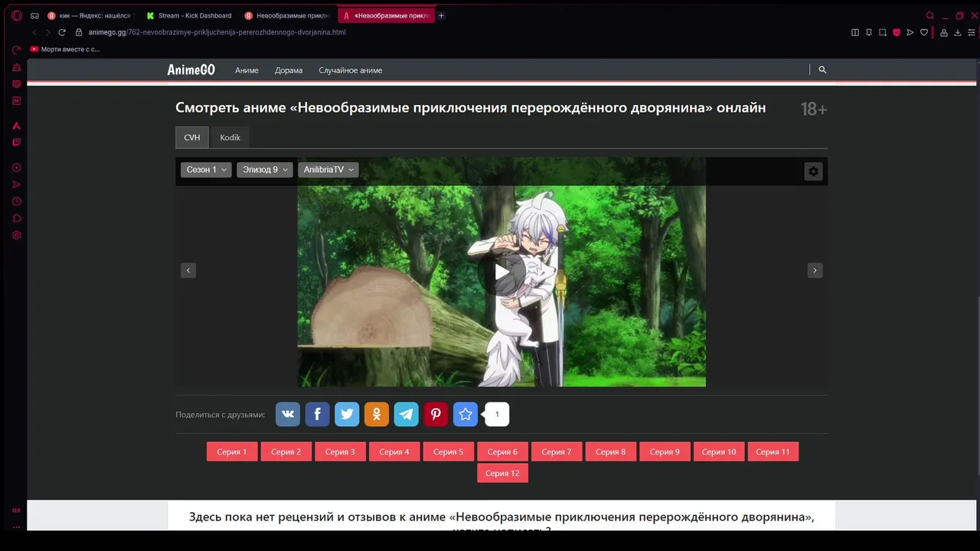Click the pin icon in address bar
The height and width of the screenshot is (551, 980).
[x=869, y=32]
